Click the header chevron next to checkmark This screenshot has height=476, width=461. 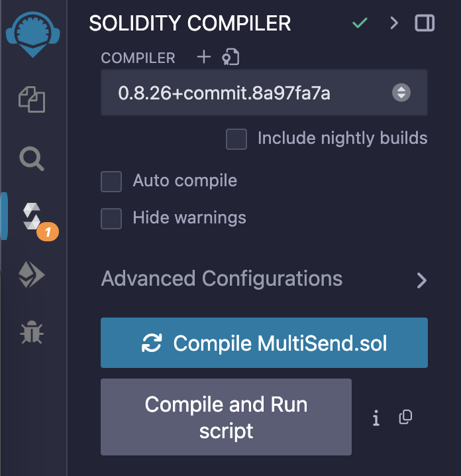click(394, 24)
